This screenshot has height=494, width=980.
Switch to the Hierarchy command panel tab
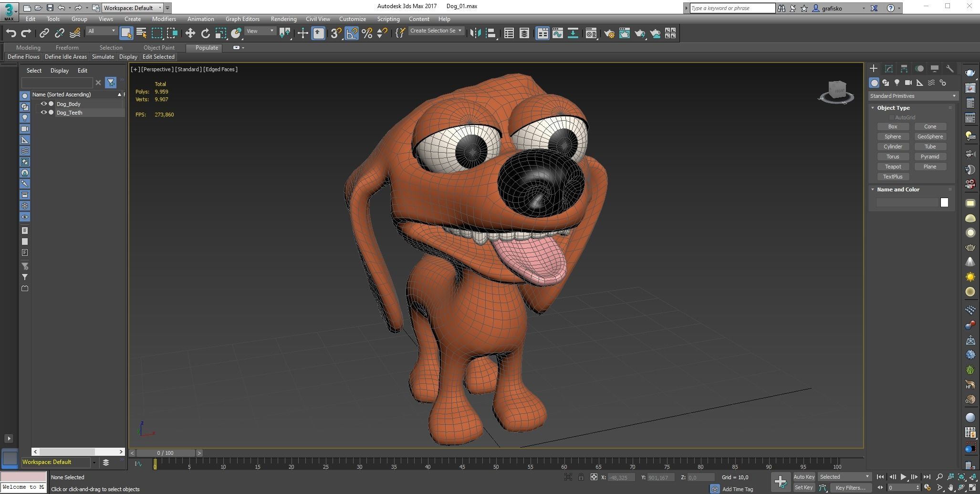click(904, 69)
